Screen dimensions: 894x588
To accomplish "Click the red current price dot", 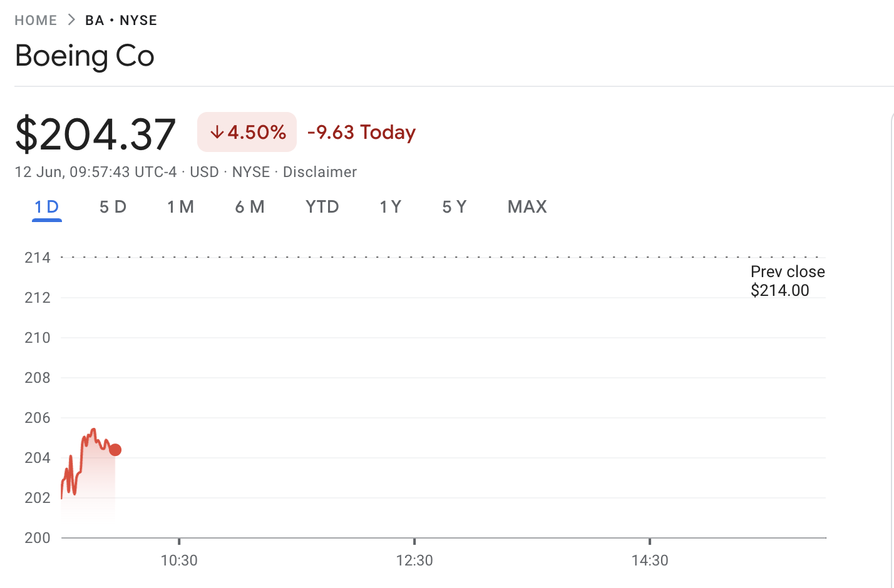I will tap(115, 450).
